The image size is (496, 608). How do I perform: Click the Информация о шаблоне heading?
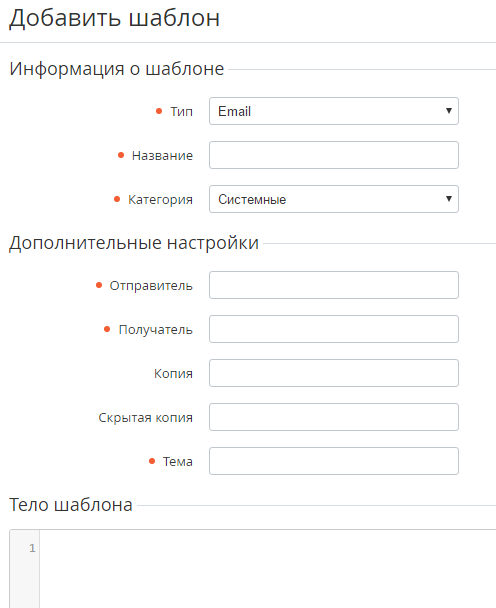pyautogui.click(x=117, y=69)
